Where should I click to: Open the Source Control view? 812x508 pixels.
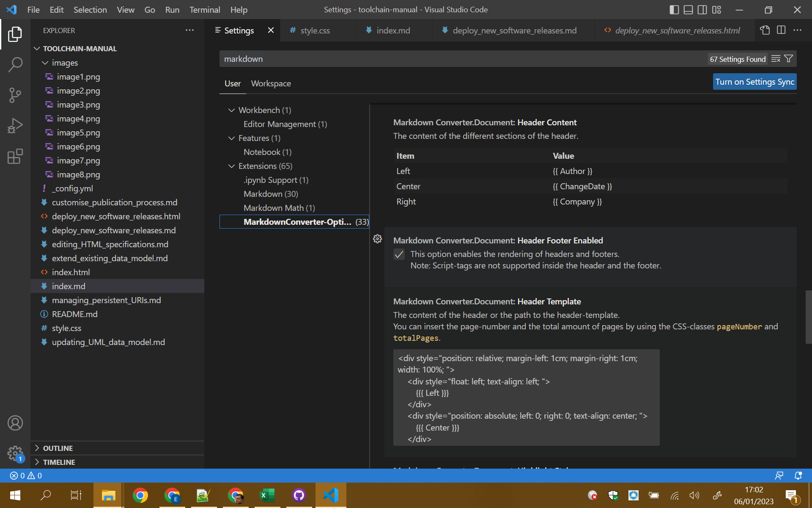[15, 95]
